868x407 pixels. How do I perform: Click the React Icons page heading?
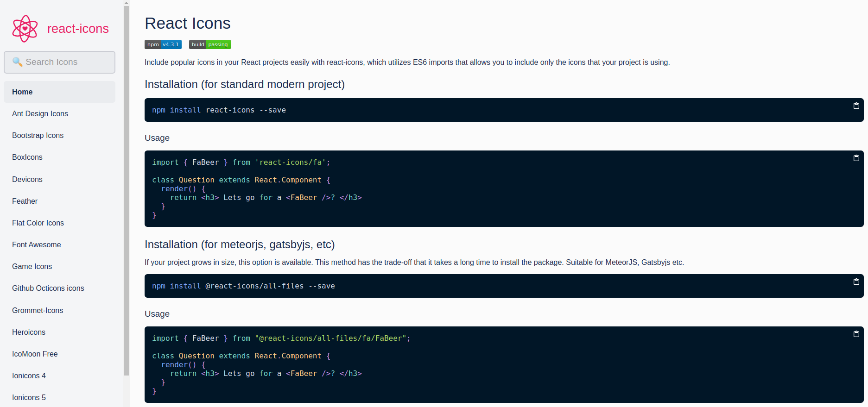coord(188,23)
